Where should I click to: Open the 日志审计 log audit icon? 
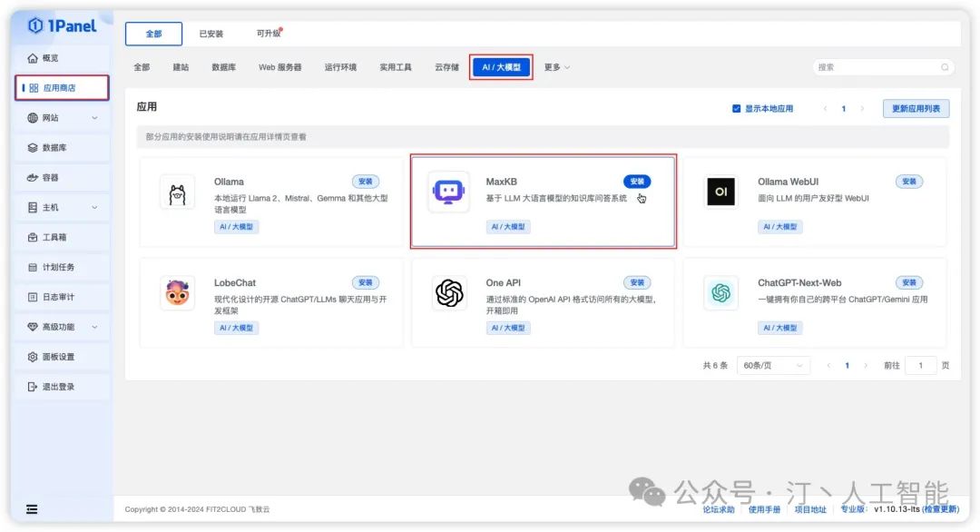click(x=33, y=297)
